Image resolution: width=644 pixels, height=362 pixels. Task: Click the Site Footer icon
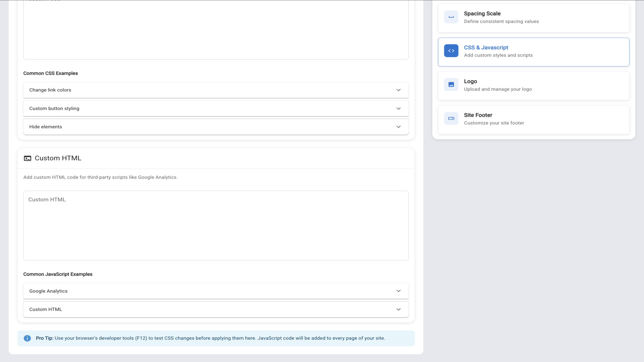coord(451,119)
